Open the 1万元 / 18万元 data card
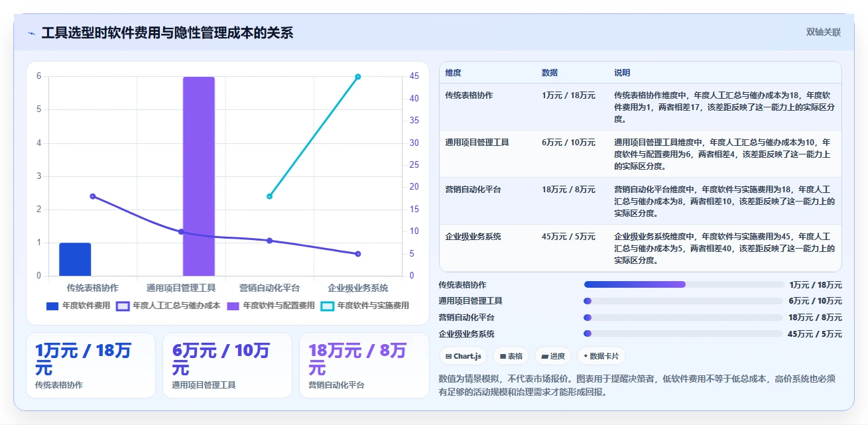 point(91,365)
